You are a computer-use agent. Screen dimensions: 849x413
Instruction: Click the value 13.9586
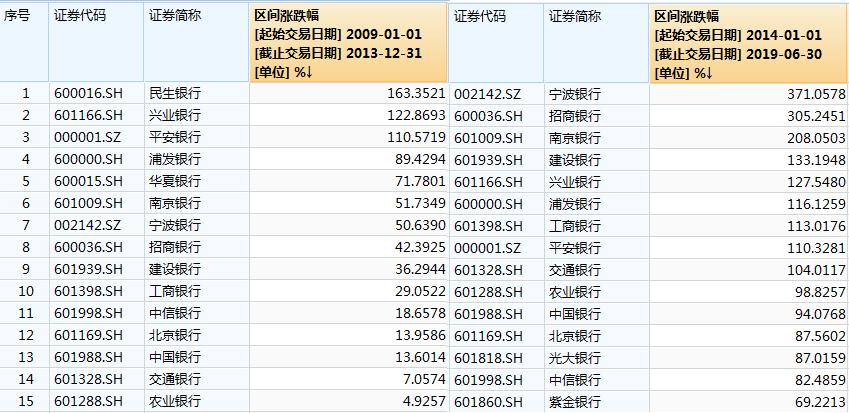tap(420, 336)
